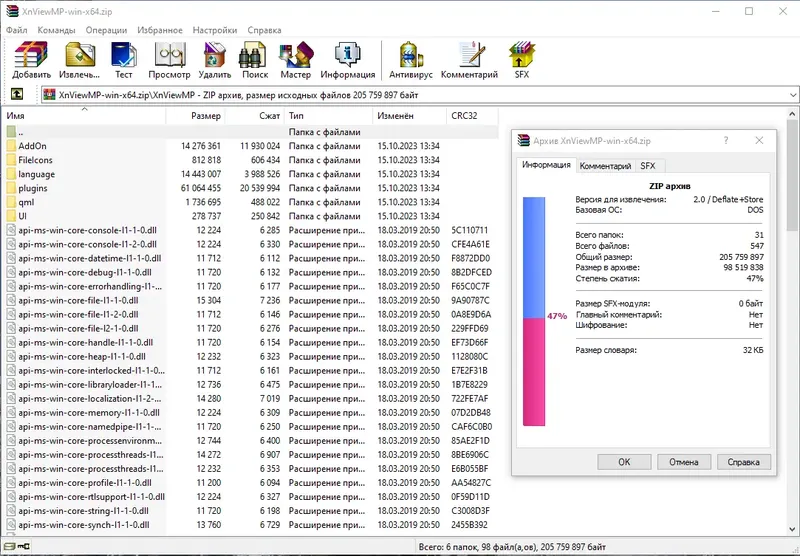Start the Антивирус scan icon
Image resolution: width=800 pixels, height=556 pixels.
(x=411, y=55)
